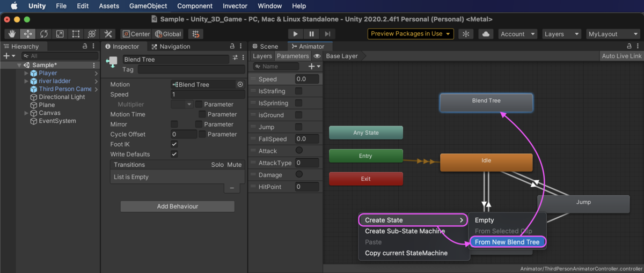
Task: Open Inspector presets icon
Action: tap(235, 58)
